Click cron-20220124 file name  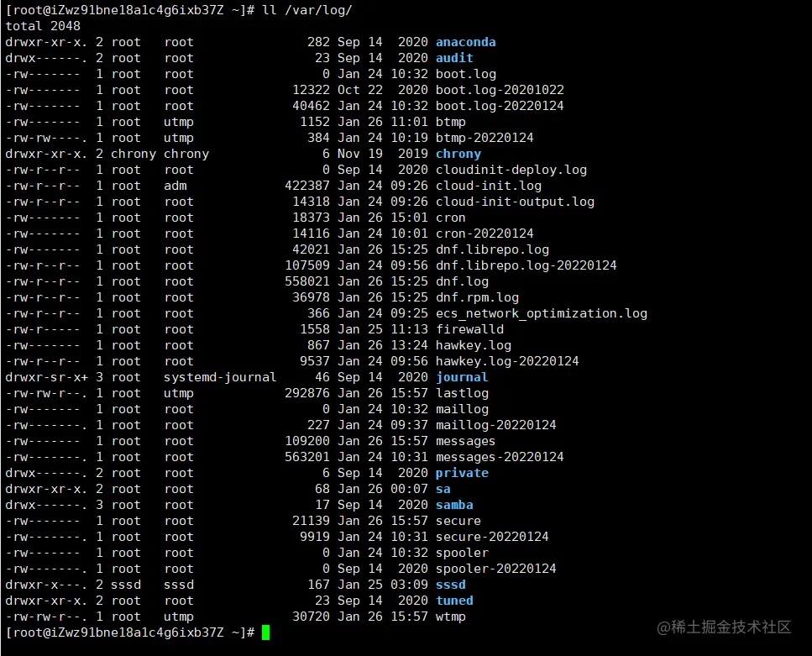(485, 234)
